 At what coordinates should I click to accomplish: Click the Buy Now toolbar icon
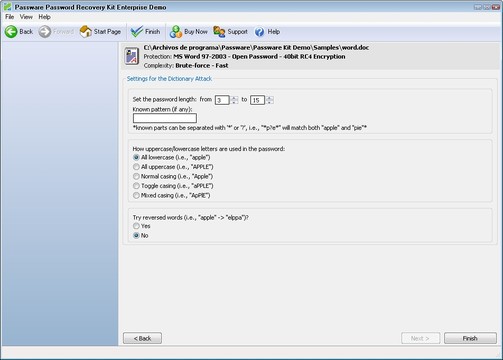point(176,32)
